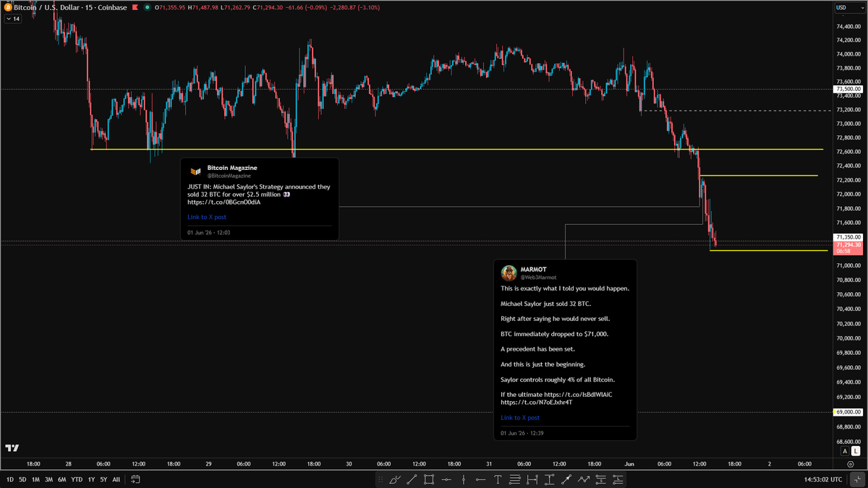Set range to 3M
The width and height of the screenshot is (868, 488).
tap(48, 479)
